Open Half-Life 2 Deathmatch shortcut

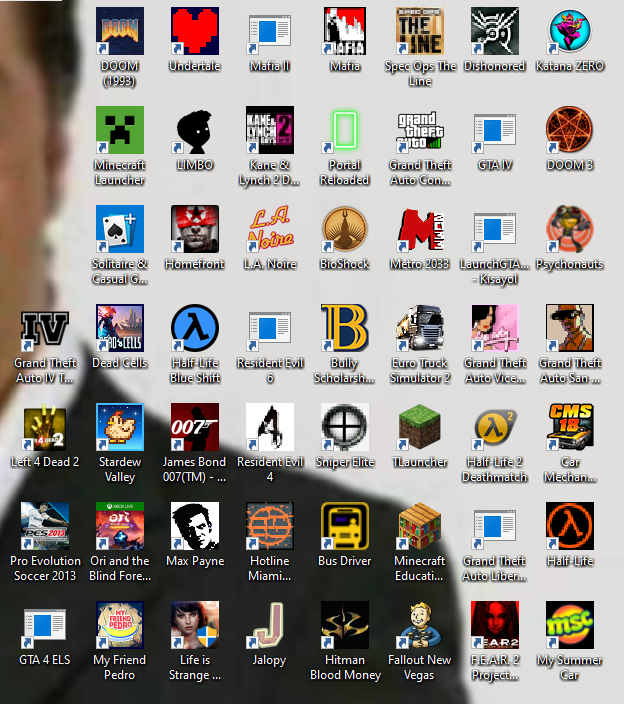(x=495, y=427)
